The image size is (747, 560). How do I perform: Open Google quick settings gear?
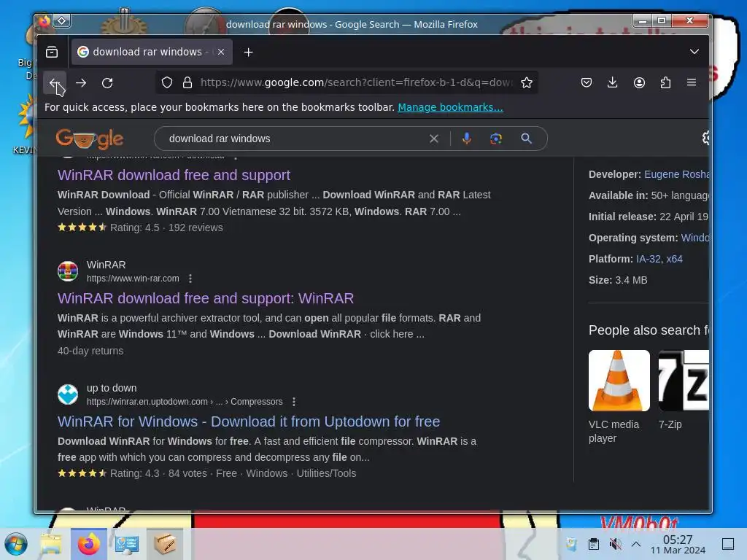705,138
